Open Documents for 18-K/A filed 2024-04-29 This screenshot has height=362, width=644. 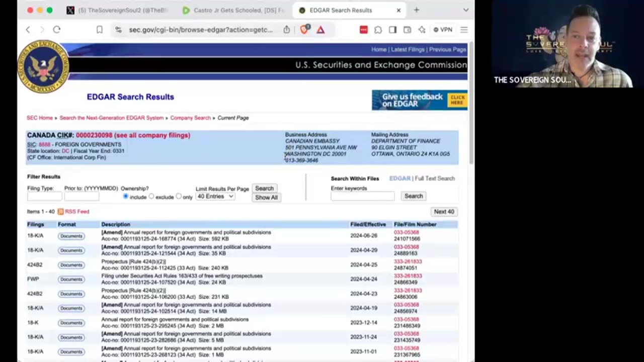coord(71,250)
